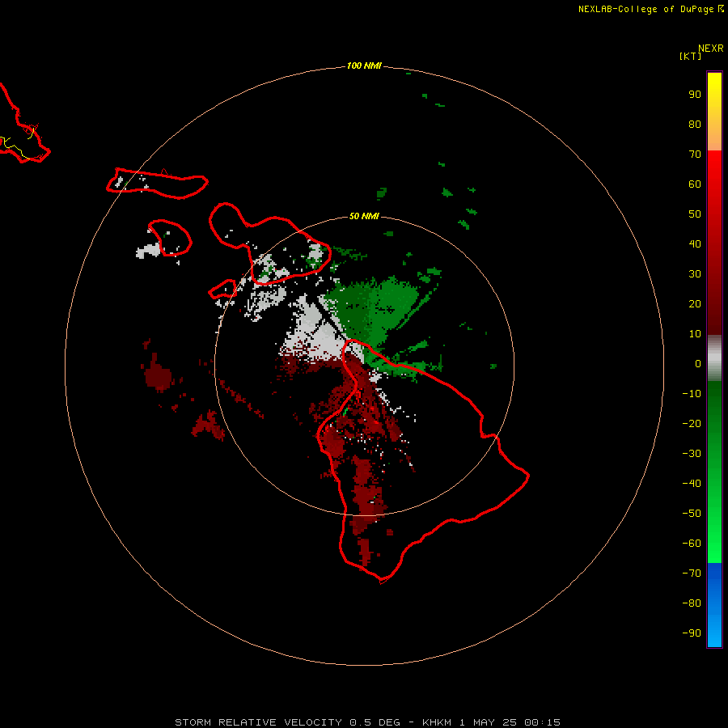Image resolution: width=728 pixels, height=728 pixels.
Task: Click the yellow top segment of the color bar
Action: (x=714, y=112)
